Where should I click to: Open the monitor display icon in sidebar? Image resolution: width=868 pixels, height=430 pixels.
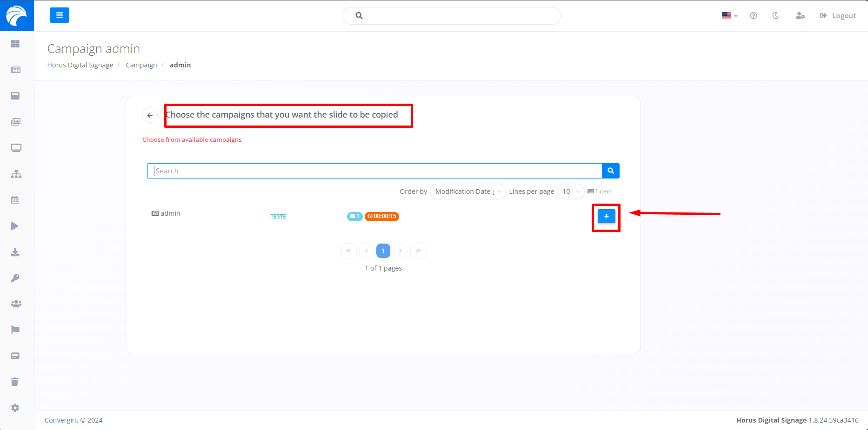pyautogui.click(x=16, y=148)
